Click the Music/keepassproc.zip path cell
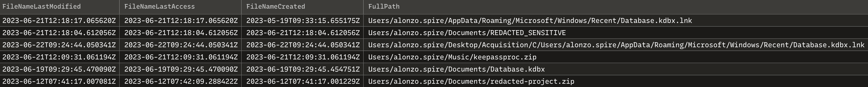Viewport: 868px width, 87px height. click(452, 57)
